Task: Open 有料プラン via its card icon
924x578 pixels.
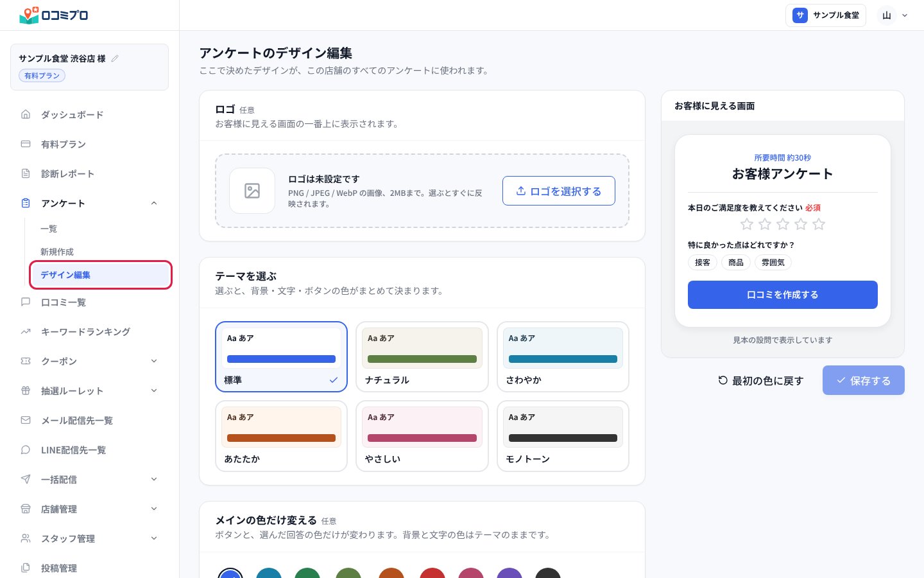Action: [26, 144]
